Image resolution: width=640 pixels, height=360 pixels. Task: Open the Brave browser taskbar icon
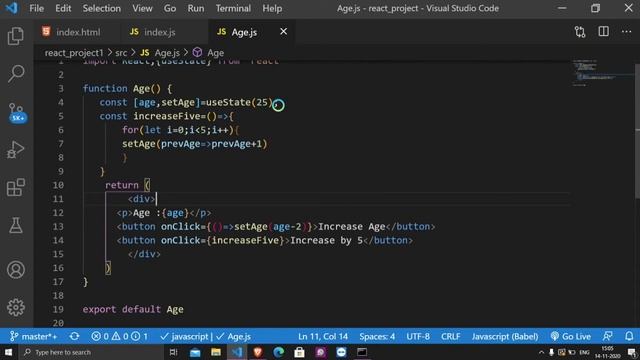pos(258,352)
